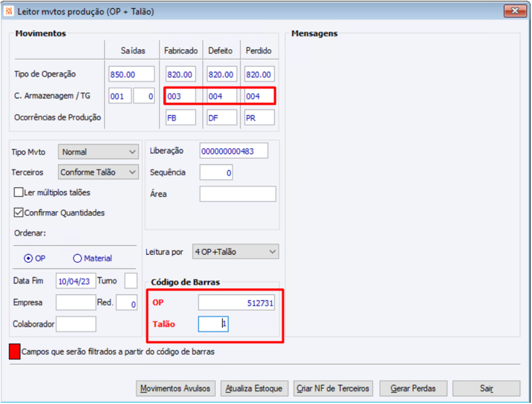
Task: Click the Data Fim date field
Action: (76, 281)
